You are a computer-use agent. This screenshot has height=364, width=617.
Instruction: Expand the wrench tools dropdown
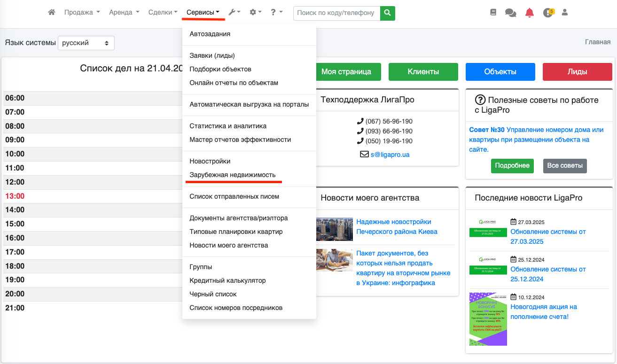(234, 13)
